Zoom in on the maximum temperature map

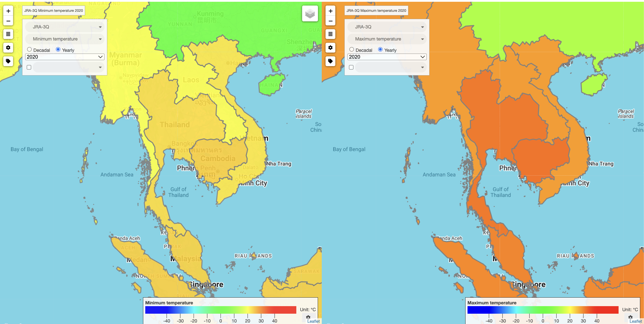click(x=331, y=11)
